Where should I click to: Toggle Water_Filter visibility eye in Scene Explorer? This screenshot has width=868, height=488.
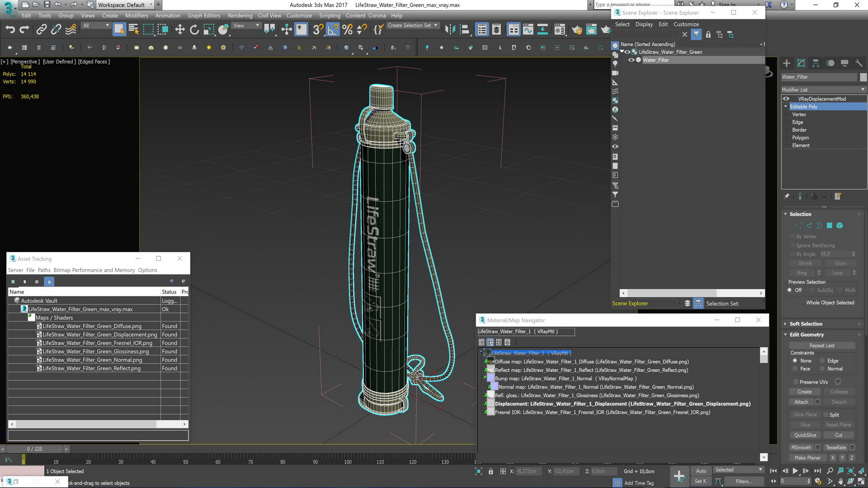631,60
